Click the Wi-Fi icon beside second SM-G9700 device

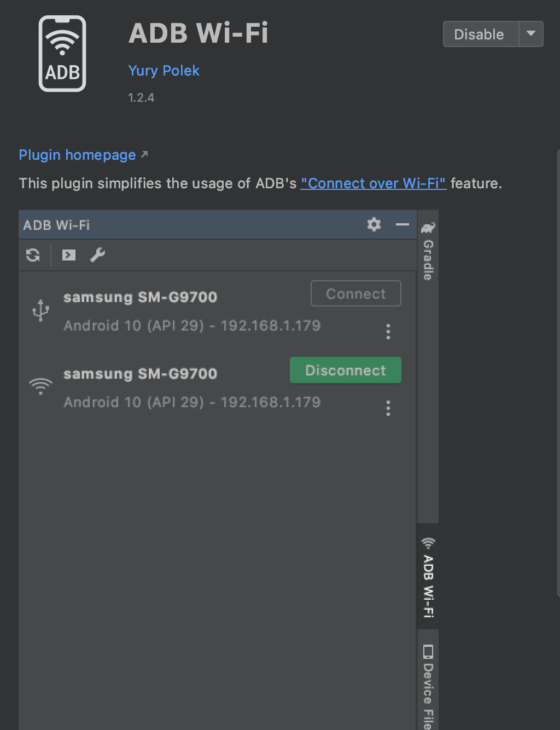[x=40, y=386]
